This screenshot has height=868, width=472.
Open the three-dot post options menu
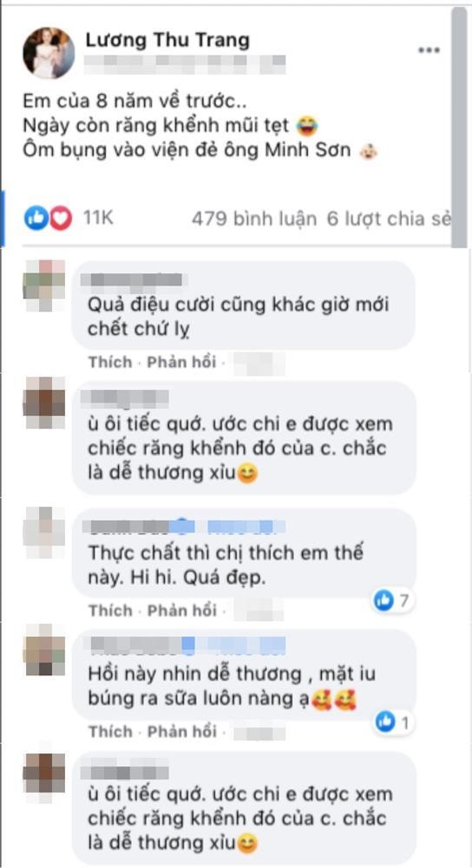point(429,50)
